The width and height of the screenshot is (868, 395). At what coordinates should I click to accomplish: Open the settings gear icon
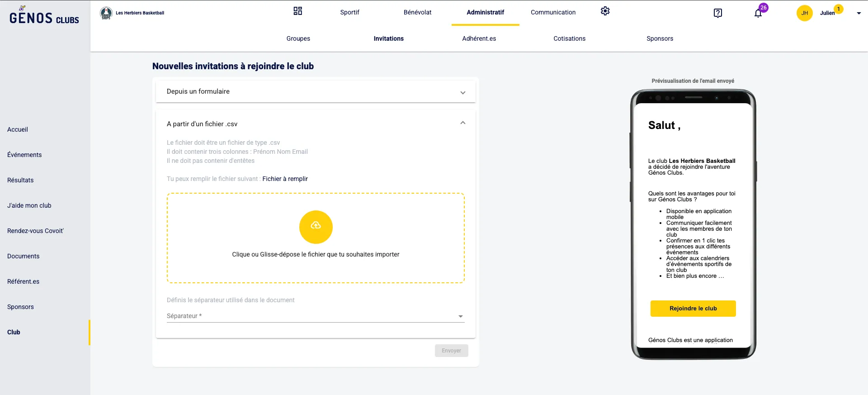605,11
